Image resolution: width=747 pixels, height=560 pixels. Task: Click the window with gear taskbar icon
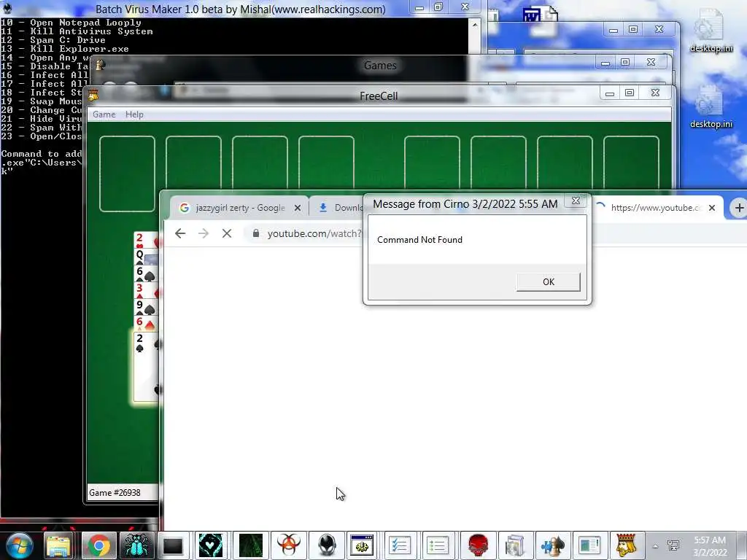[362, 545]
